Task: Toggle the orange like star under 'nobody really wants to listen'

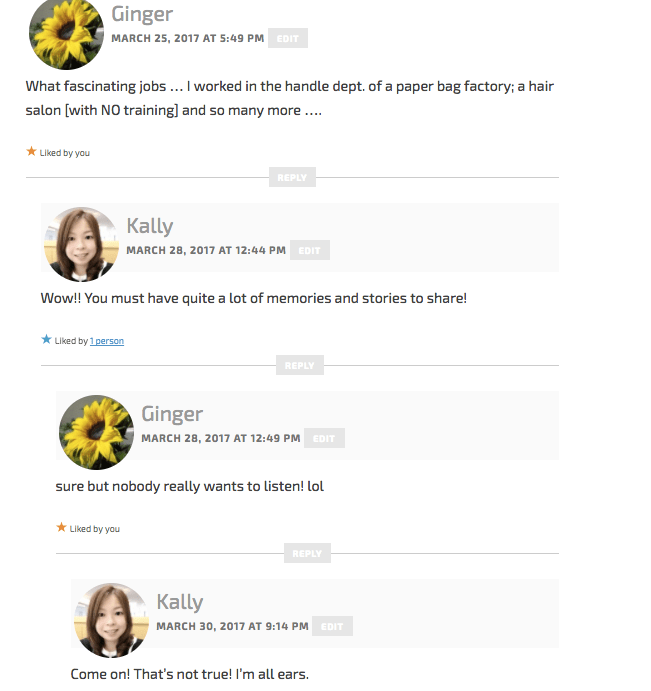Action: (61, 528)
